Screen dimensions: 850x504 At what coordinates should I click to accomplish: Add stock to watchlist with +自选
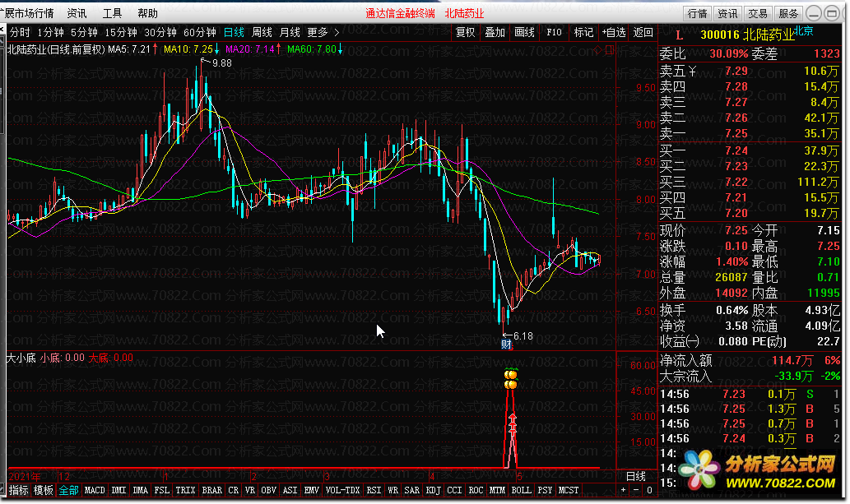614,33
